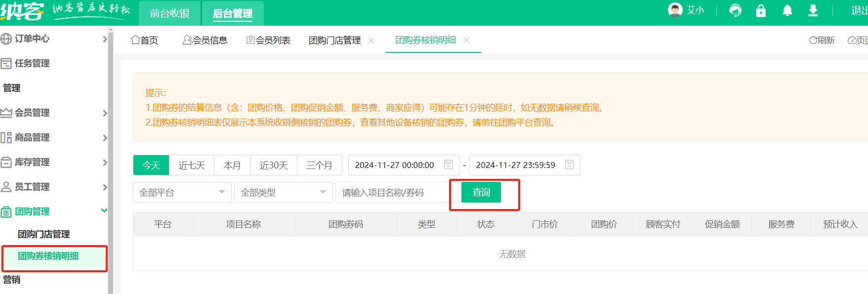Open the notifications bell icon
This screenshot has width=868, height=294.
787,10
